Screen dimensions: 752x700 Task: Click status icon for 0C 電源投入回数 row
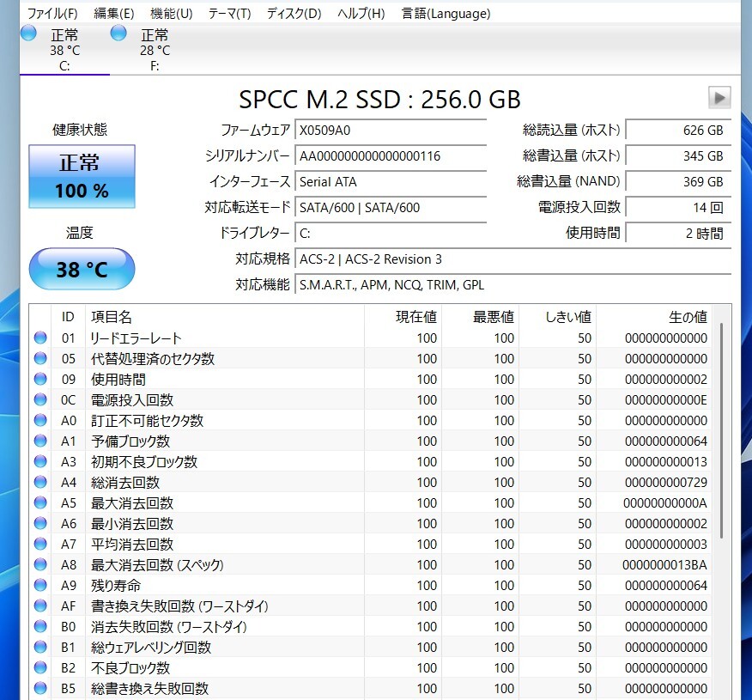point(40,399)
